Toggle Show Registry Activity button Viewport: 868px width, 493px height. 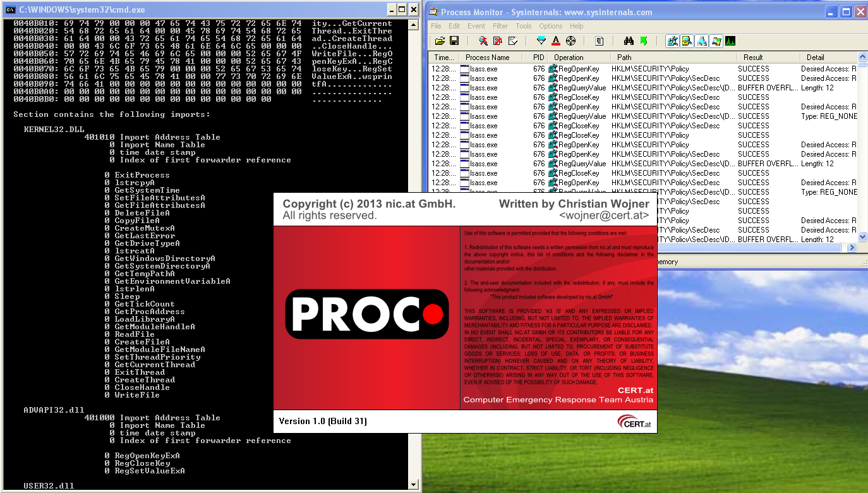673,41
